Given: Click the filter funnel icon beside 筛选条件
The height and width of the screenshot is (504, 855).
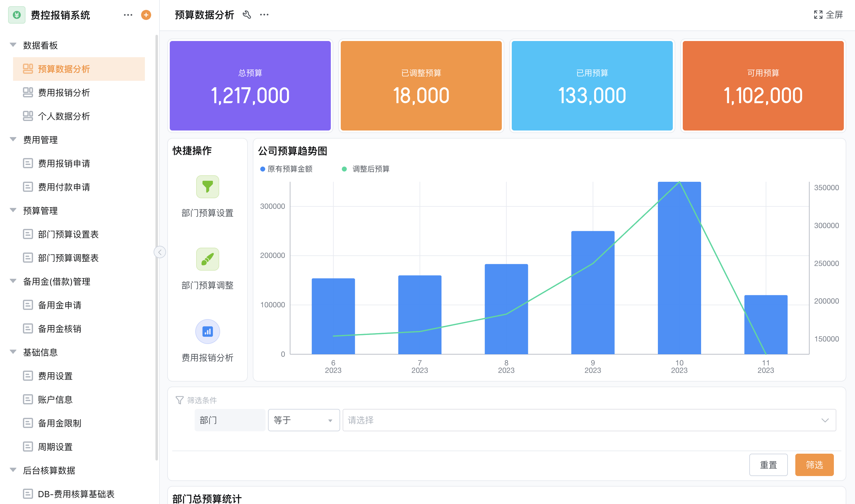Looking at the screenshot, I should [179, 400].
